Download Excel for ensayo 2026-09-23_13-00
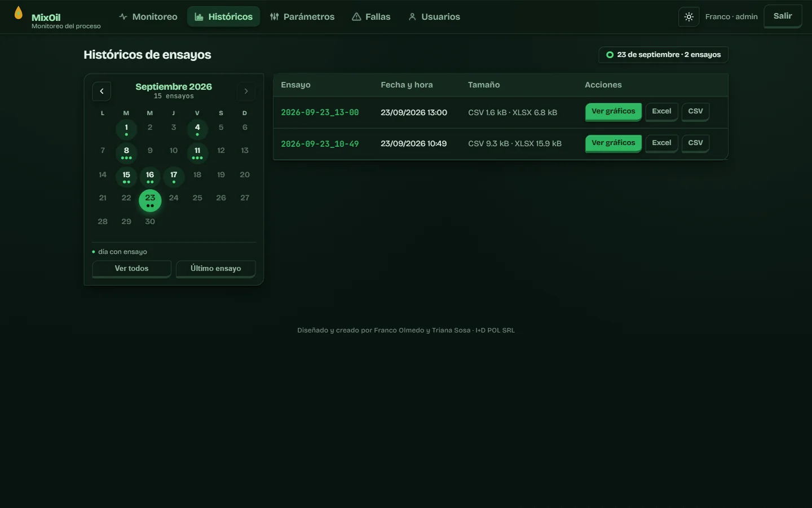 tap(661, 112)
